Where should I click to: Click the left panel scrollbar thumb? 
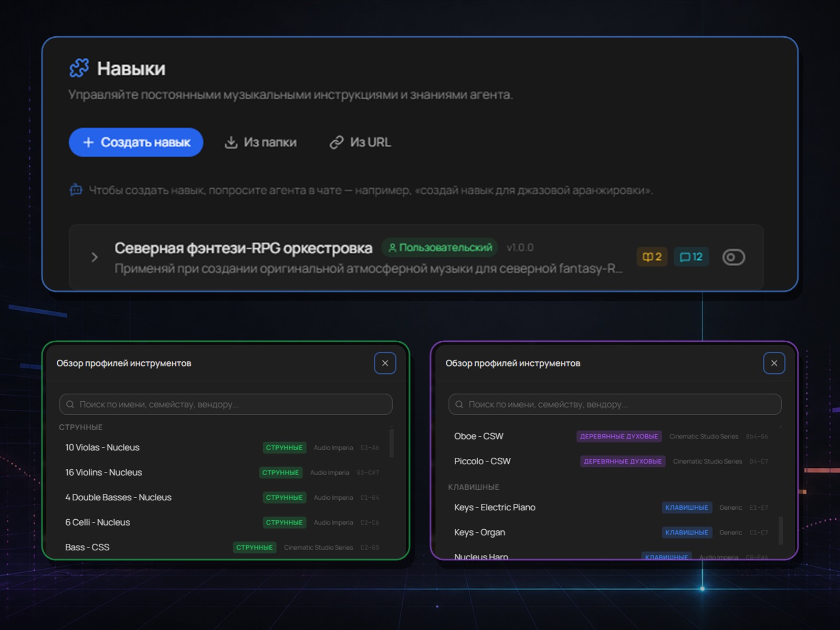(392, 443)
